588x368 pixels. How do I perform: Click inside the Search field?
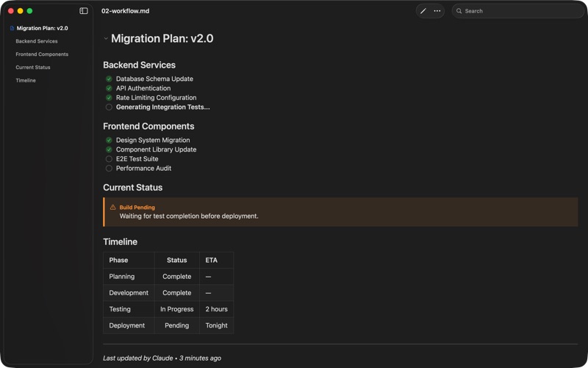517,11
